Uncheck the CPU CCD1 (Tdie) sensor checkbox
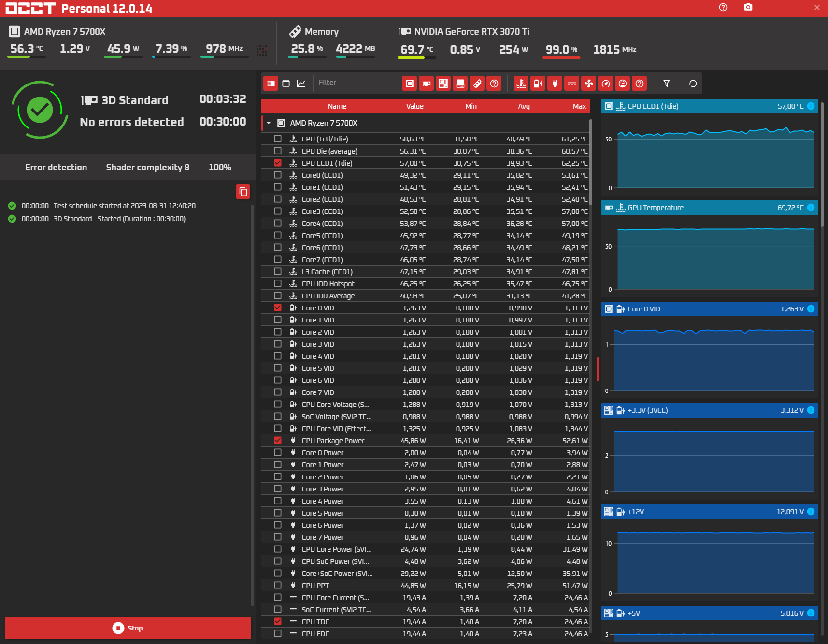This screenshot has width=828, height=644. 278,163
